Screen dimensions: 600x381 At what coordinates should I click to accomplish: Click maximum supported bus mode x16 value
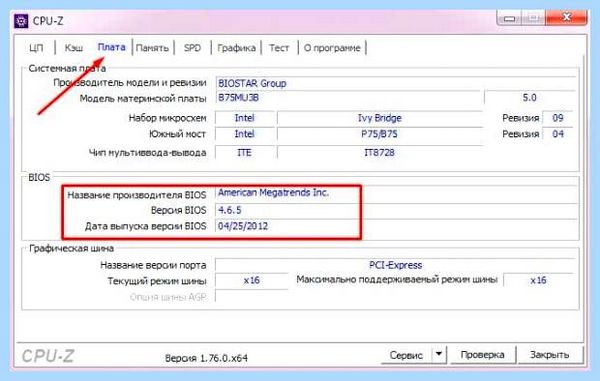pyautogui.click(x=538, y=281)
